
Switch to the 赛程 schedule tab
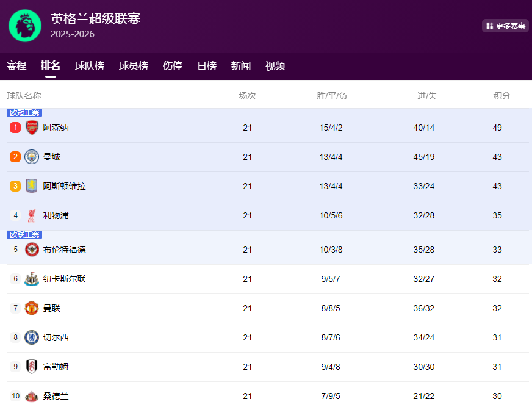click(16, 65)
